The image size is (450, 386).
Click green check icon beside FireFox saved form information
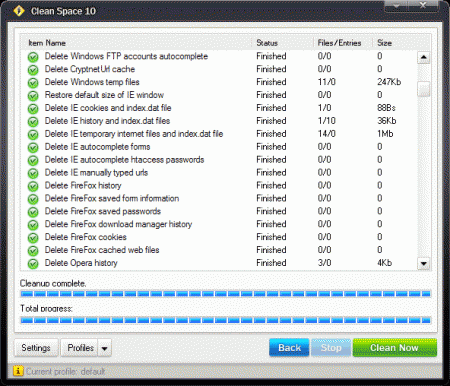pyautogui.click(x=33, y=199)
